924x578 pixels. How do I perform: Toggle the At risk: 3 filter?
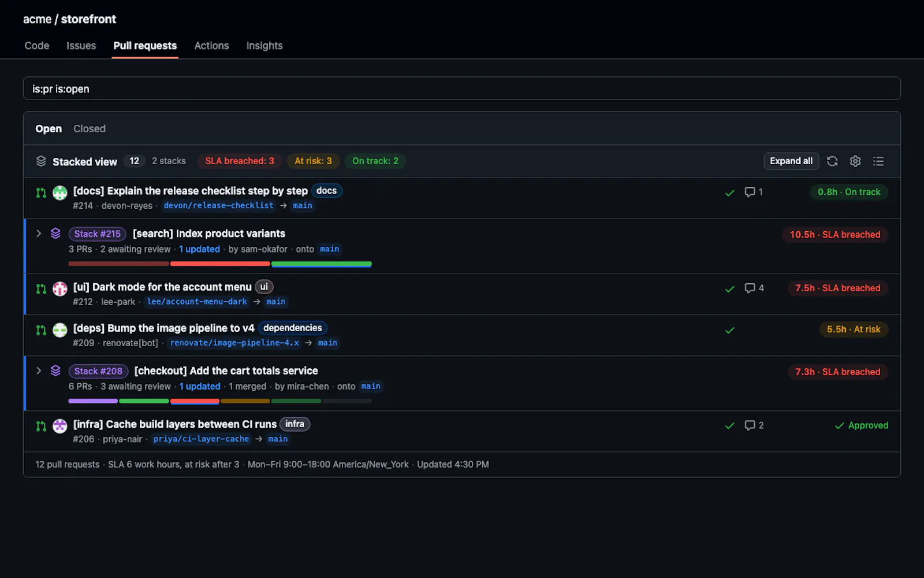click(x=313, y=161)
